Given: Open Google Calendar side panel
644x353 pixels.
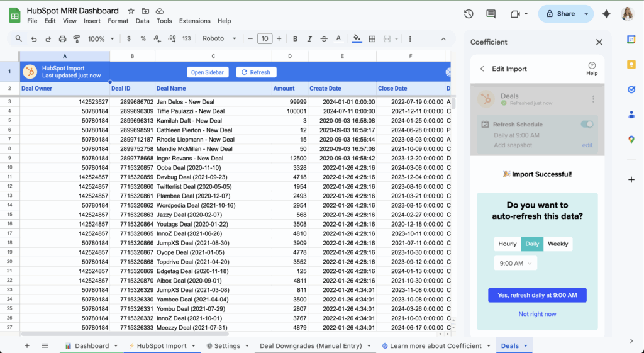Looking at the screenshot, I should click(631, 40).
